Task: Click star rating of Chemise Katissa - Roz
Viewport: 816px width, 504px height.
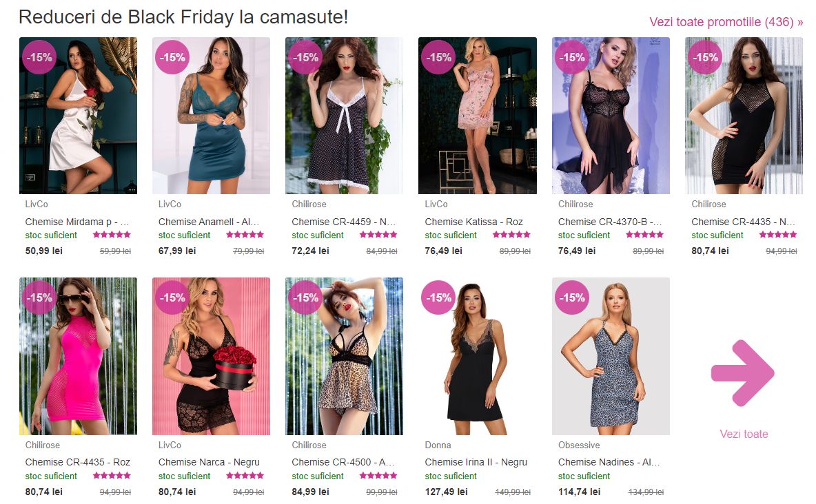Action: (x=511, y=235)
